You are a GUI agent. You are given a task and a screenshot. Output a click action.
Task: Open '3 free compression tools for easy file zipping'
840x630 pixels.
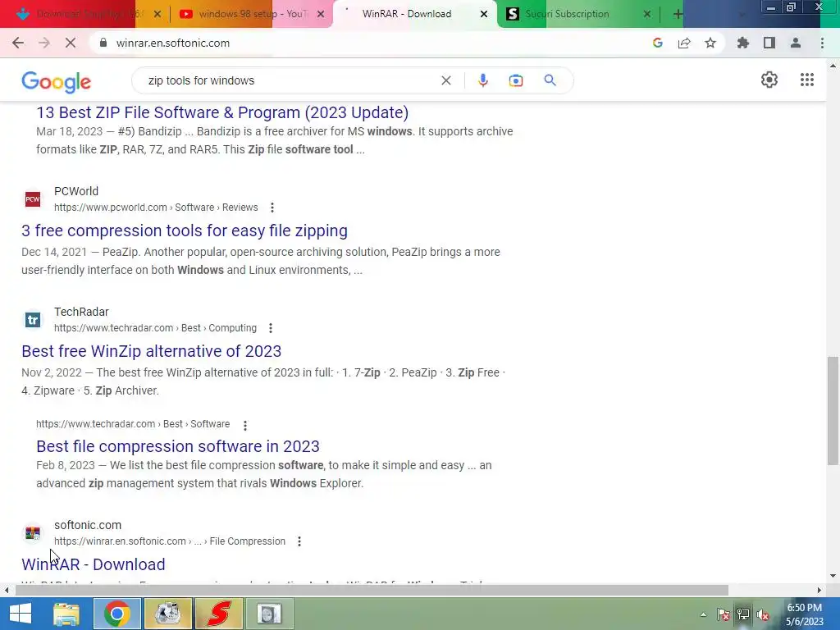click(x=185, y=231)
